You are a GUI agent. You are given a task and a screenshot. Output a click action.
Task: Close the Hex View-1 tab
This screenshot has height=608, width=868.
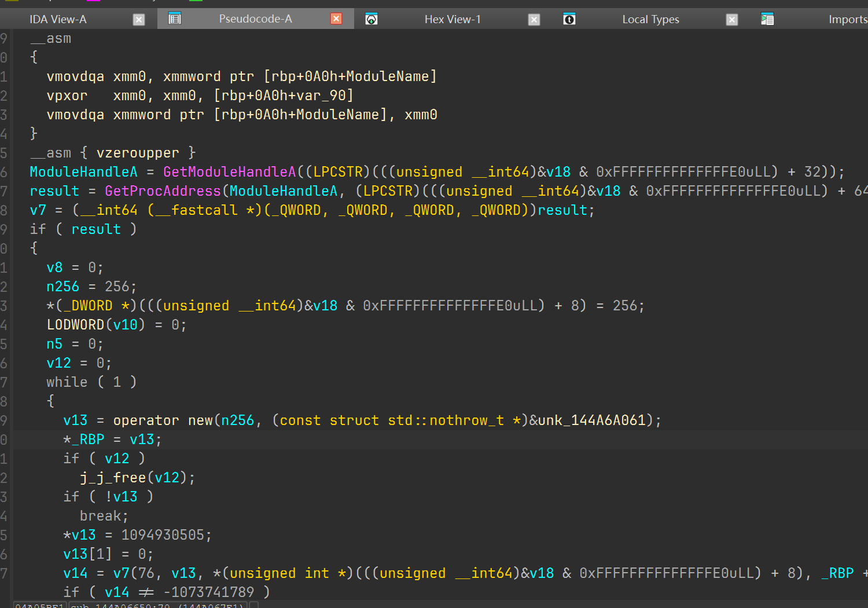(x=534, y=20)
